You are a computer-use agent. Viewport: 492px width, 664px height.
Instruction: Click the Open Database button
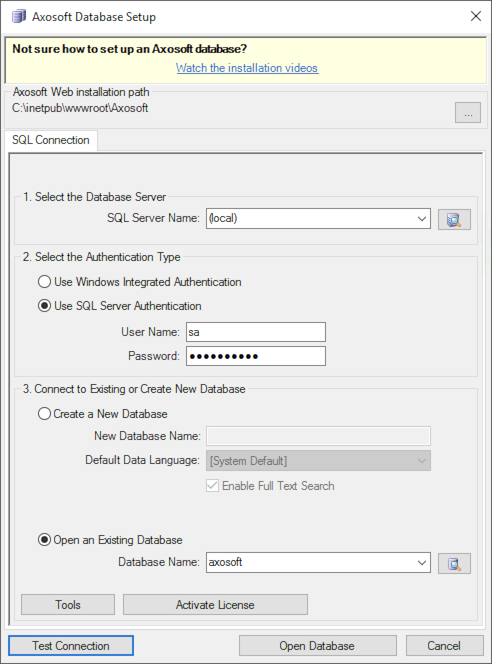tap(317, 645)
